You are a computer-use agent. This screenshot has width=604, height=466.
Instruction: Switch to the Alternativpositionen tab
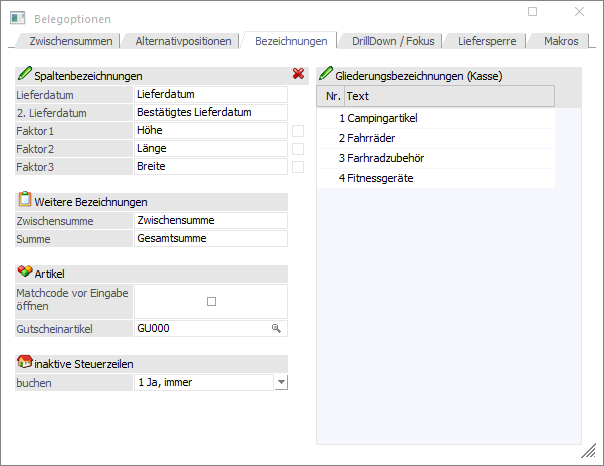coord(183,41)
